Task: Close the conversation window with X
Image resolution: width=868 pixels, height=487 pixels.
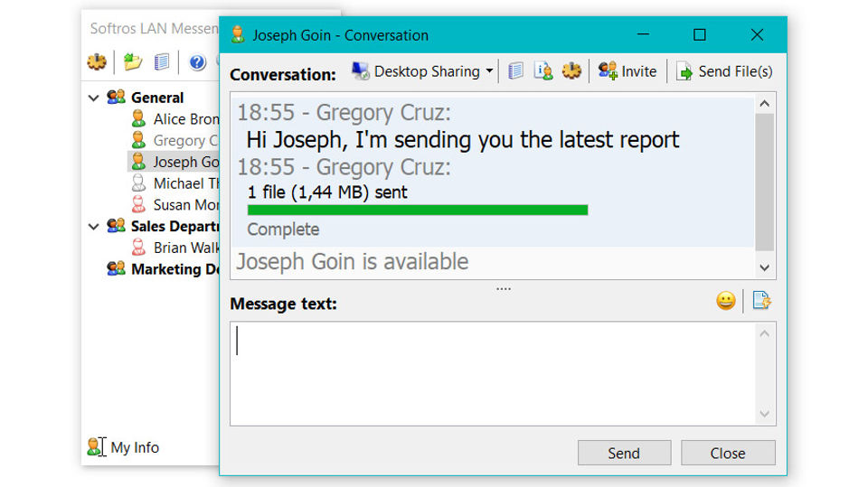Action: 757,35
